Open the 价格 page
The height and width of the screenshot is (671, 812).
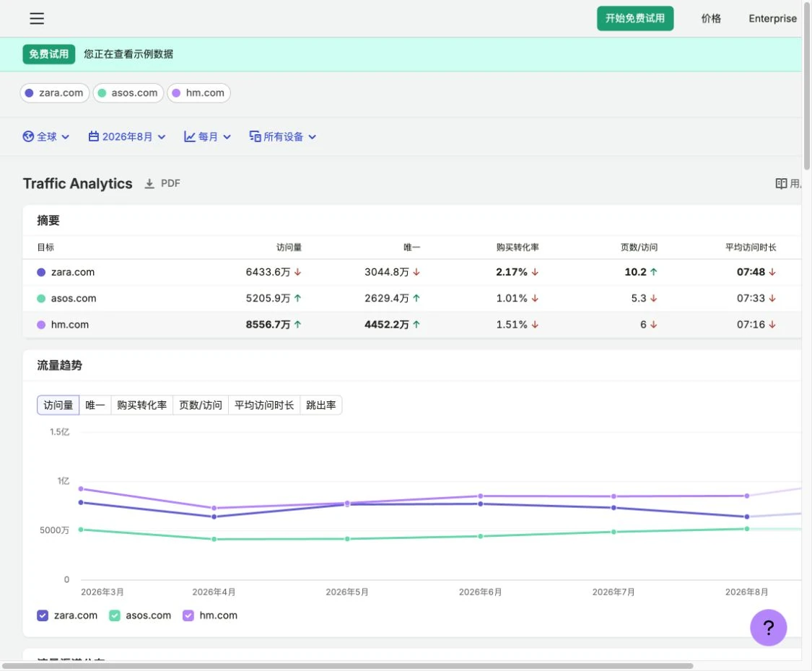point(710,19)
